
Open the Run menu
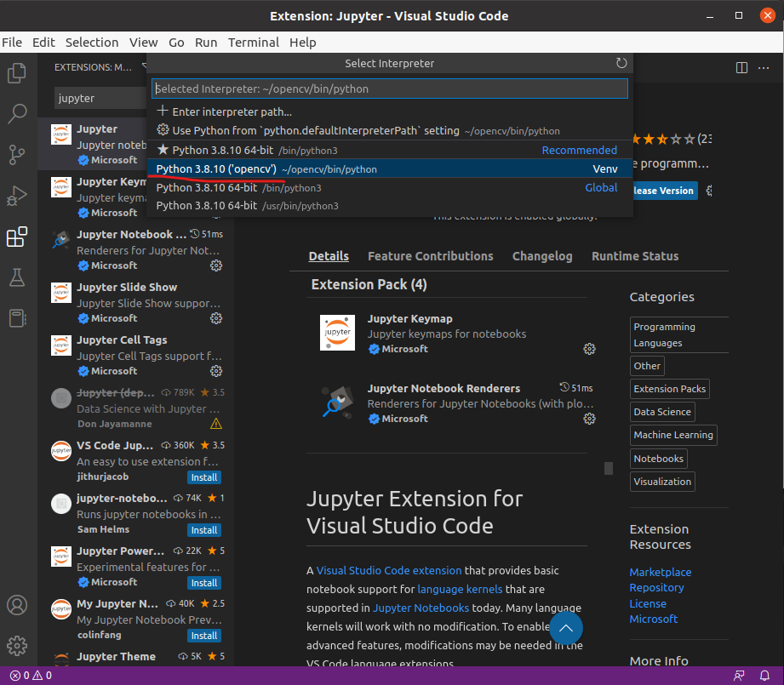[x=206, y=43]
